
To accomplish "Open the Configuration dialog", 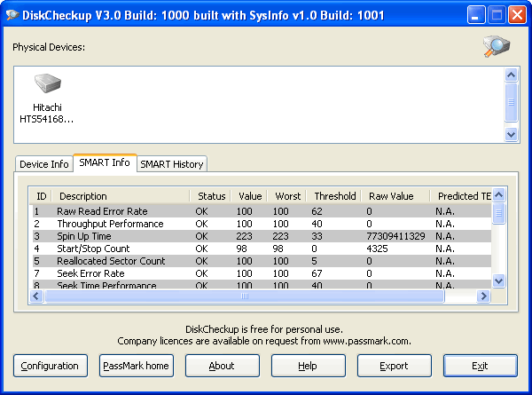I will coord(51,366).
